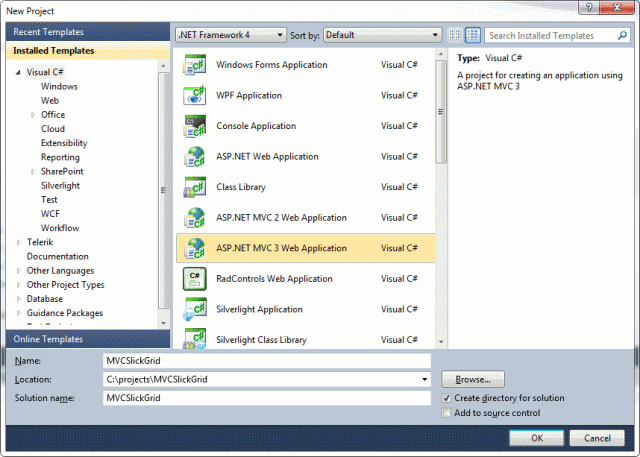Expand the Database tree node
The height and width of the screenshot is (457, 640).
19,299
